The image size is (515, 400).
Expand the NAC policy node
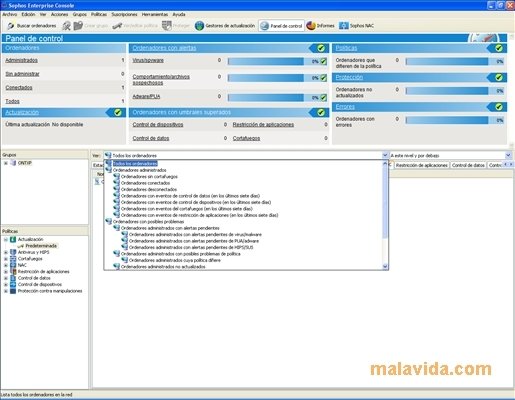pos(6,265)
